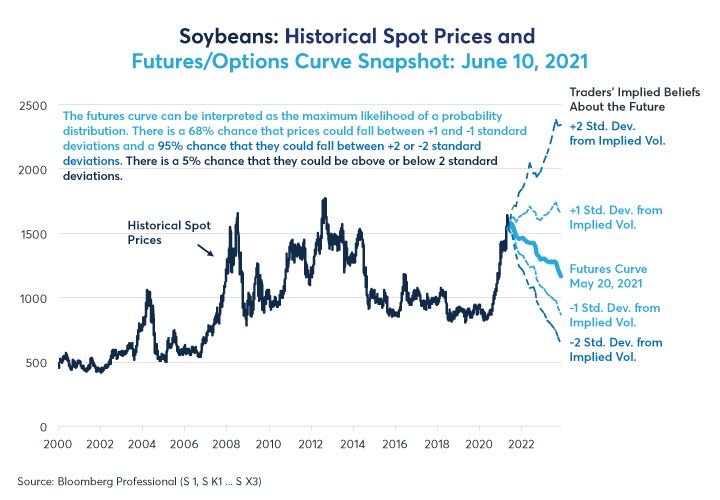The width and height of the screenshot is (720, 500).
Task: Click the 2000 x-axis year label
Action: 58,443
